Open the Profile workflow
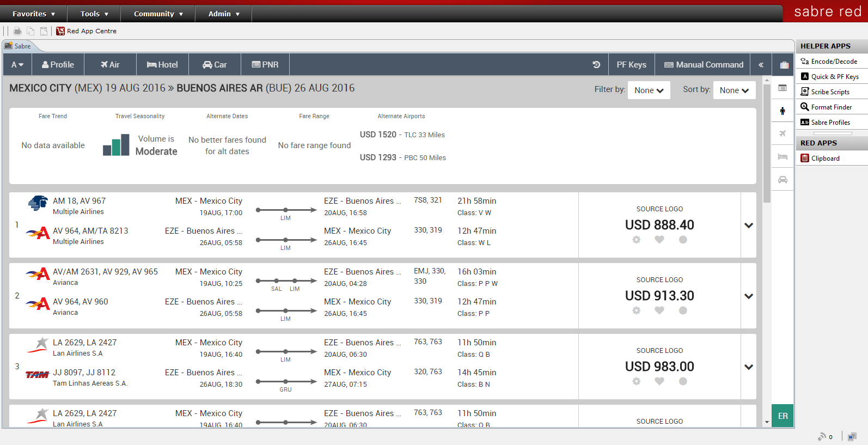The image size is (868, 445). [x=58, y=64]
